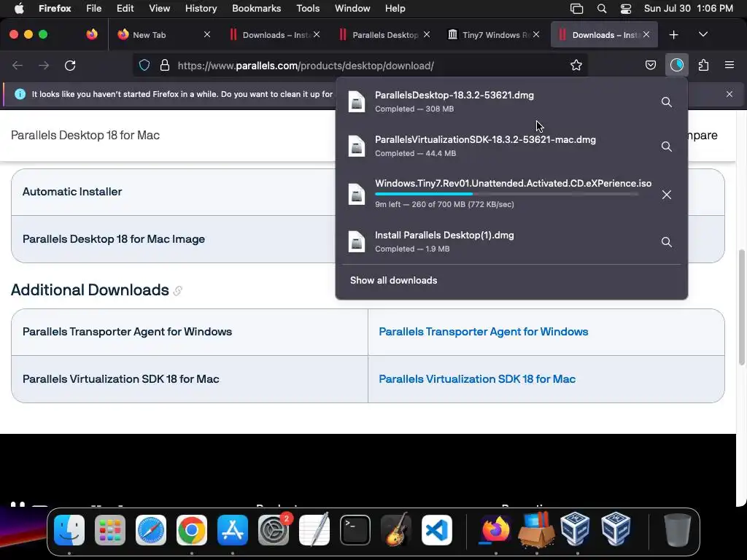Open the Apple menu

point(19,9)
